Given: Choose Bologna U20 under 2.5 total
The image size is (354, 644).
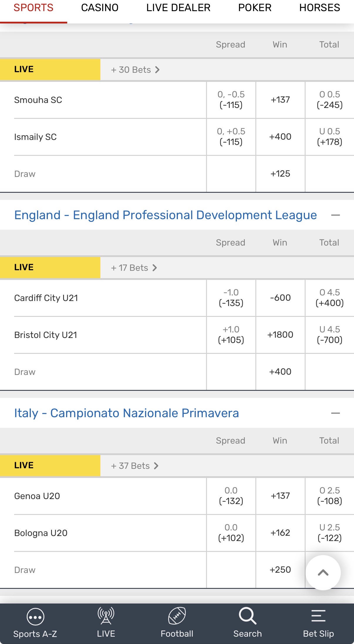Looking at the screenshot, I should [329, 533].
